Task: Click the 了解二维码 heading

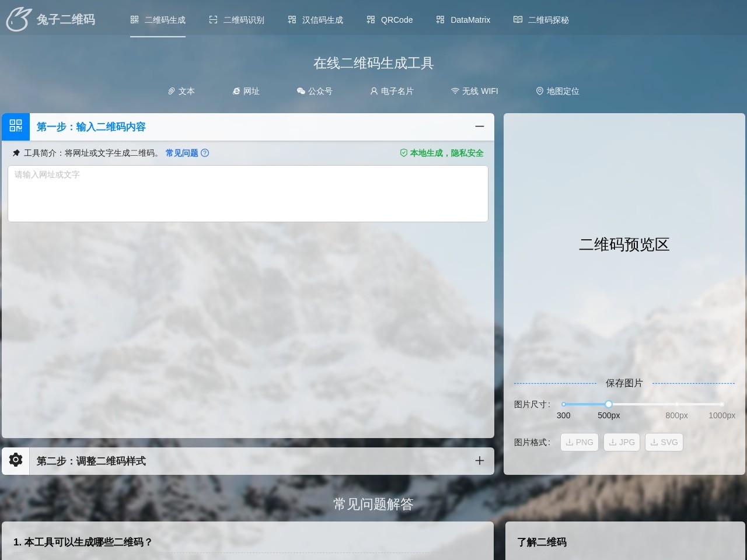Action: coord(542,542)
